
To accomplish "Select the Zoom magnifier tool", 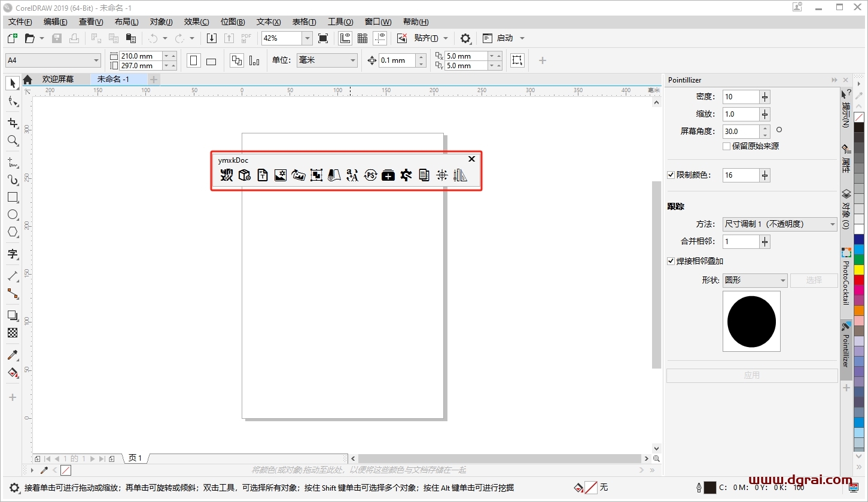I will pyautogui.click(x=13, y=141).
